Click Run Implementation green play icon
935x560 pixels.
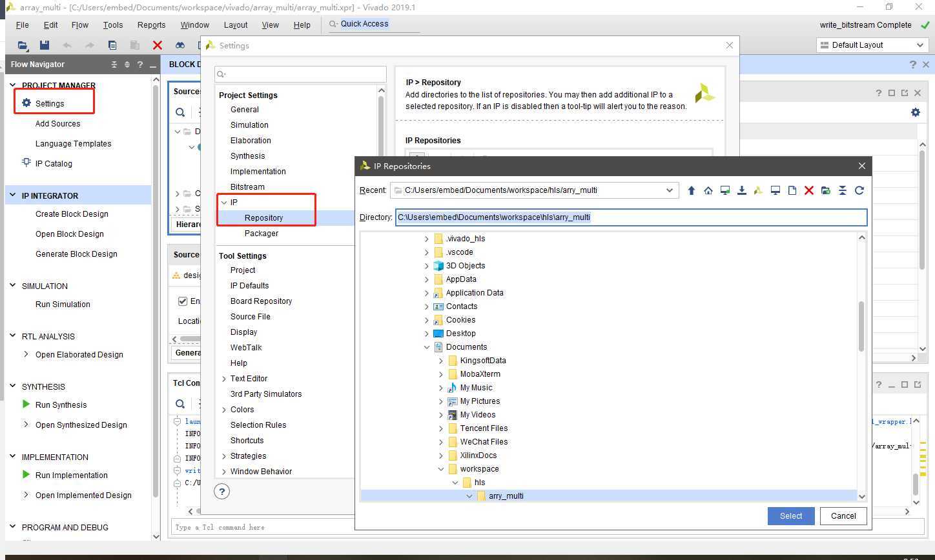(26, 475)
